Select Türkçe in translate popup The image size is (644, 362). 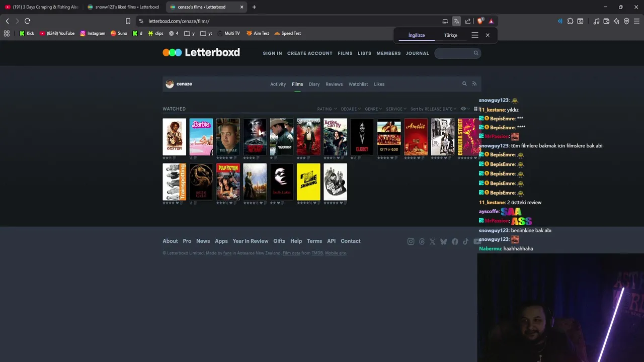click(451, 35)
